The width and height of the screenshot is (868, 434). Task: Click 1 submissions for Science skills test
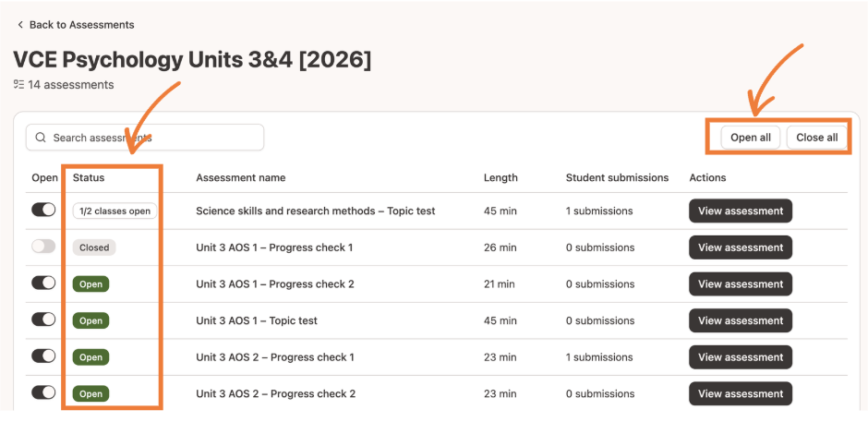point(599,211)
